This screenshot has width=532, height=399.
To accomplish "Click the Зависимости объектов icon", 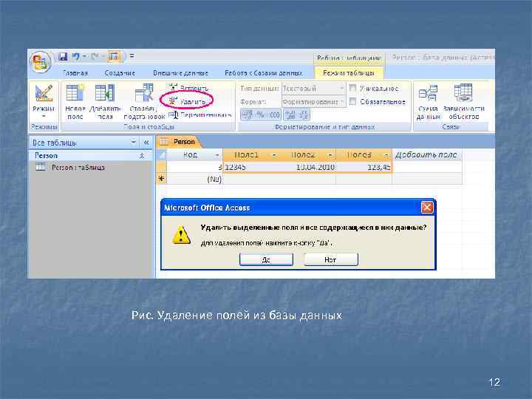I will point(463,92).
